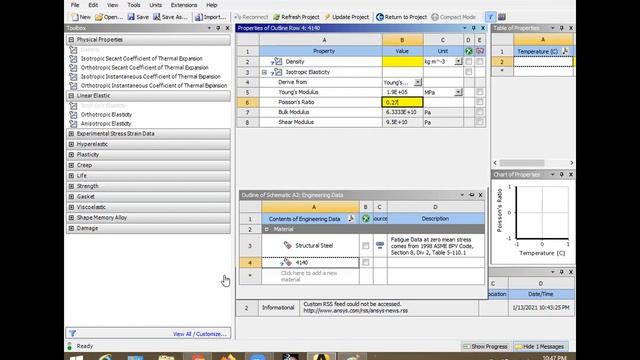Collapse the Physical Properties toolbox group
This screenshot has height=360, width=640.
tap(71, 40)
